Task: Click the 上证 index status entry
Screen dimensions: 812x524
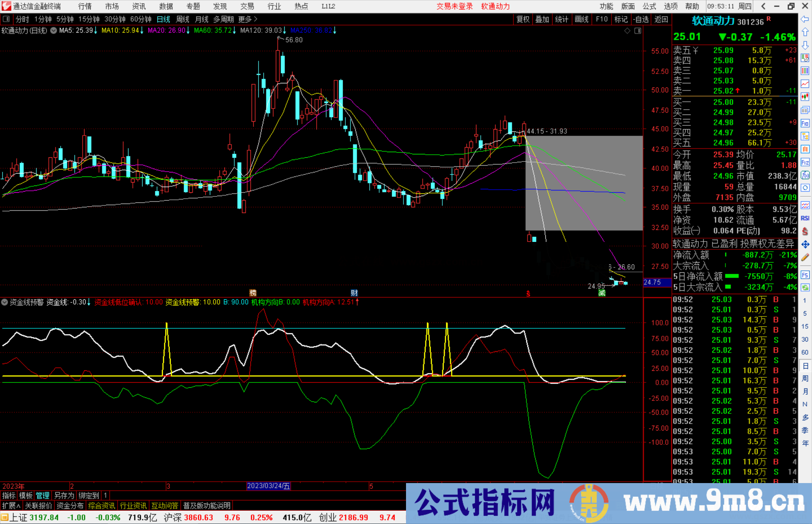Action: click(34, 517)
